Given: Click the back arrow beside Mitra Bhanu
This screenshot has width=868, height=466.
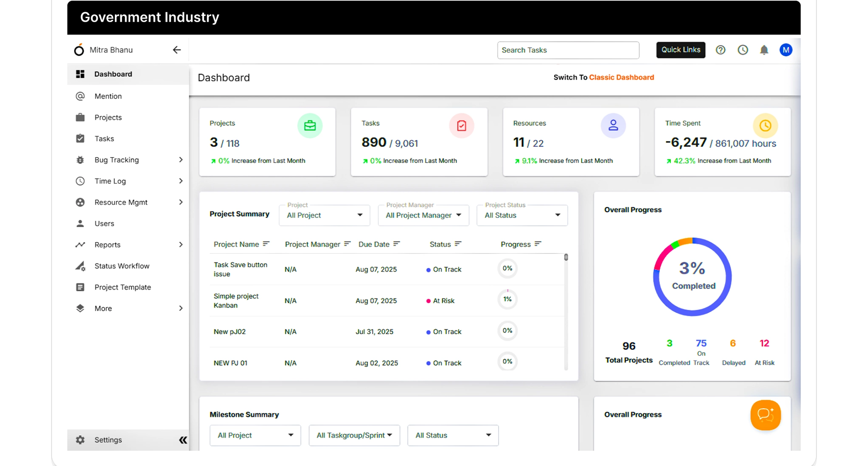Looking at the screenshot, I should coord(177,50).
